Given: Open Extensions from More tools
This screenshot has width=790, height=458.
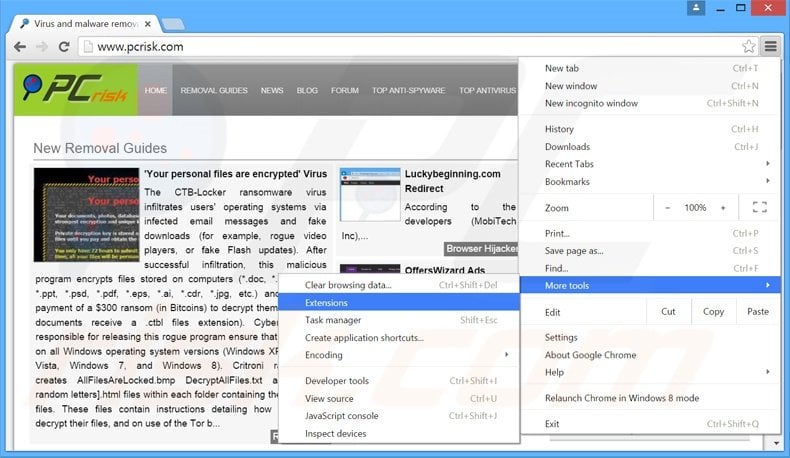Looking at the screenshot, I should point(399,303).
